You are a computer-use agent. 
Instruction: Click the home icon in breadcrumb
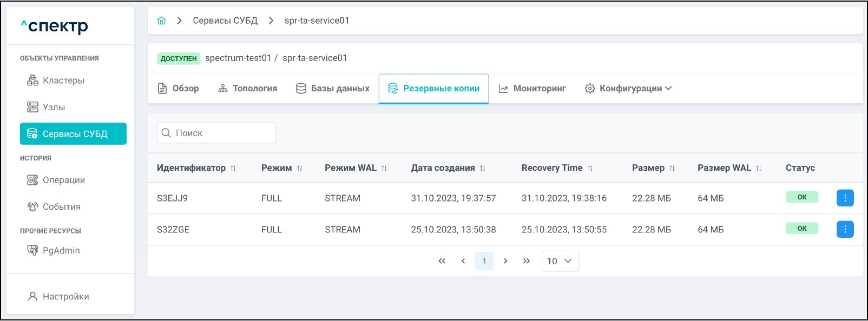(161, 21)
